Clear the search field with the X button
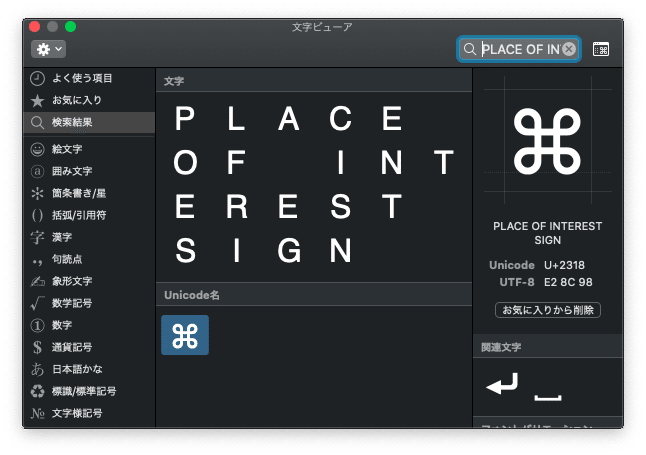The image size is (646, 455). click(569, 48)
